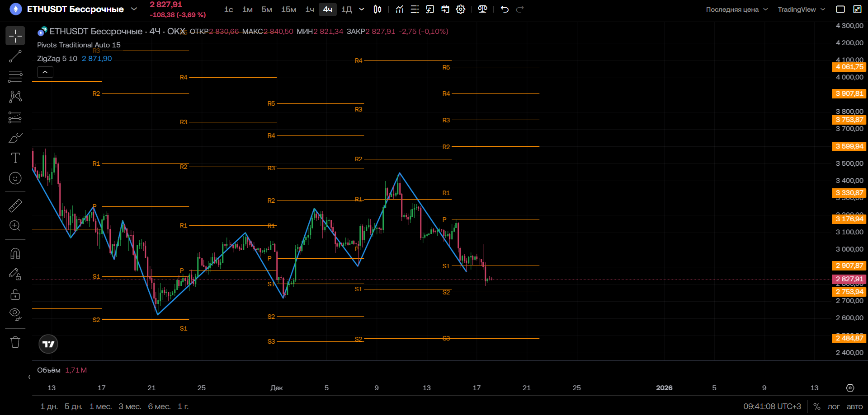Set date range to 1 г.
The width and height of the screenshot is (868, 415).
click(x=183, y=406)
